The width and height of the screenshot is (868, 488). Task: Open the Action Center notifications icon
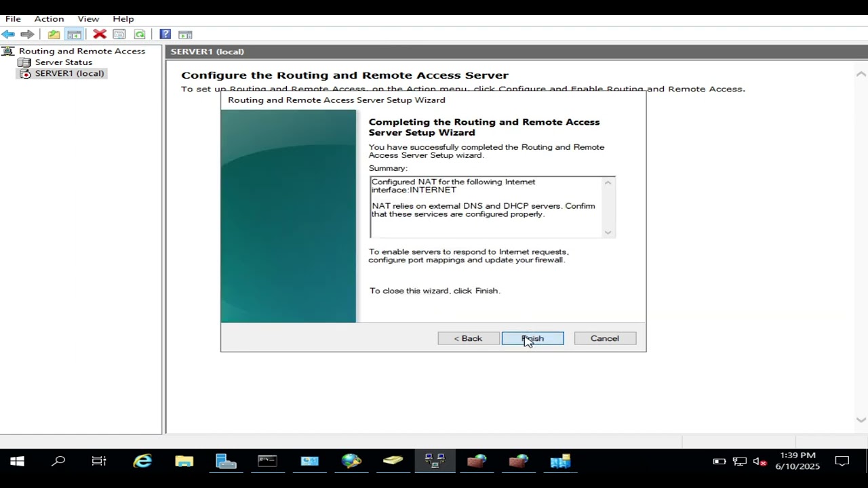tap(842, 462)
